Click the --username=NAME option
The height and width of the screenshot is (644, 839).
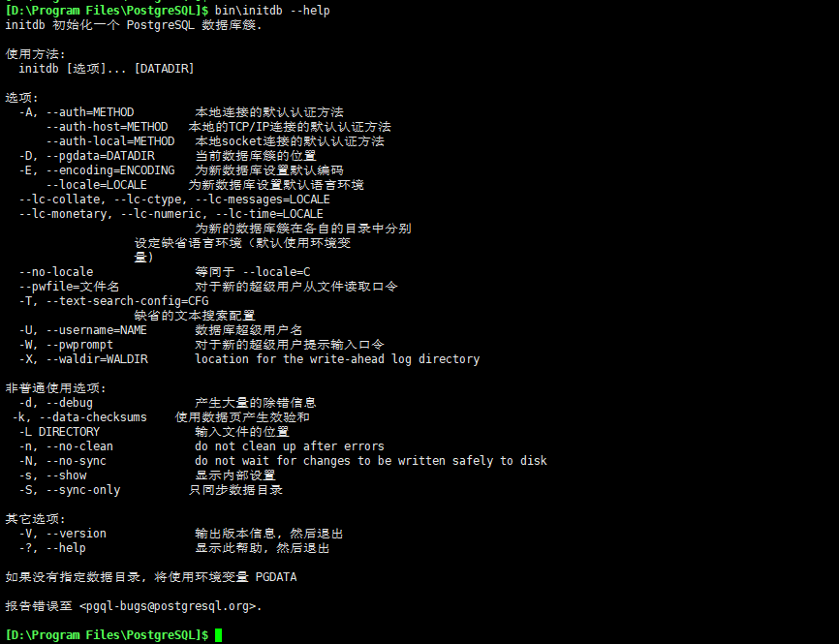tap(97, 330)
